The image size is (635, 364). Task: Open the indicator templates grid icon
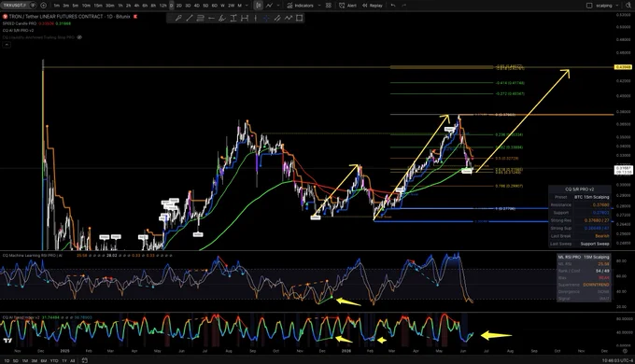click(x=329, y=6)
